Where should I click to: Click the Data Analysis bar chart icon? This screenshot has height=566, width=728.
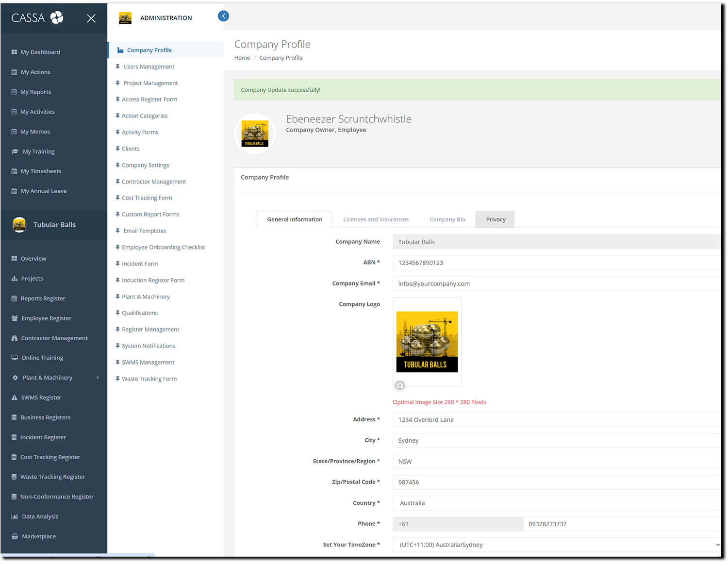pos(15,516)
